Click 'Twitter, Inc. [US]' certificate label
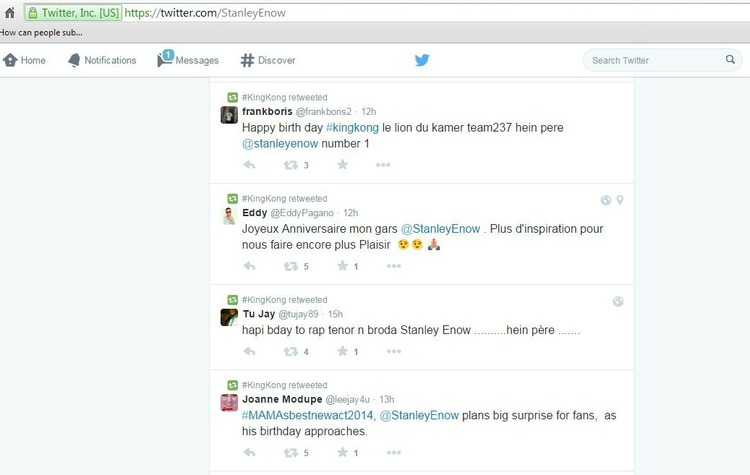 [x=80, y=13]
